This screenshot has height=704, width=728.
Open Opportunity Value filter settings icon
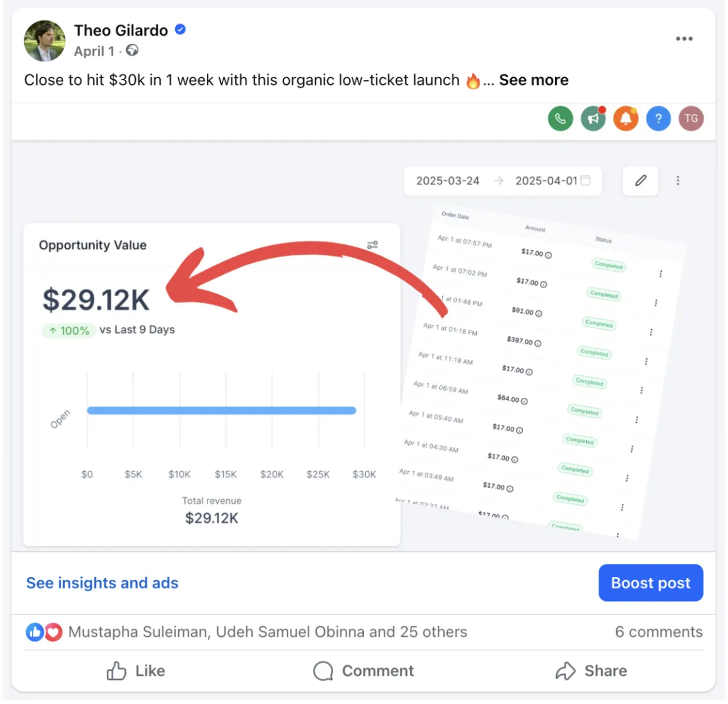pyautogui.click(x=372, y=245)
